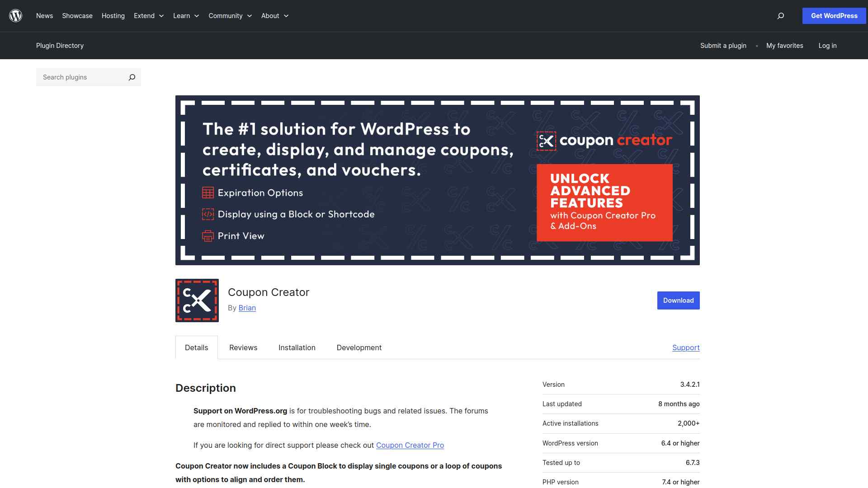This screenshot has width=868, height=488.
Task: Open the Coupon Creator Pro link
Action: (410, 445)
